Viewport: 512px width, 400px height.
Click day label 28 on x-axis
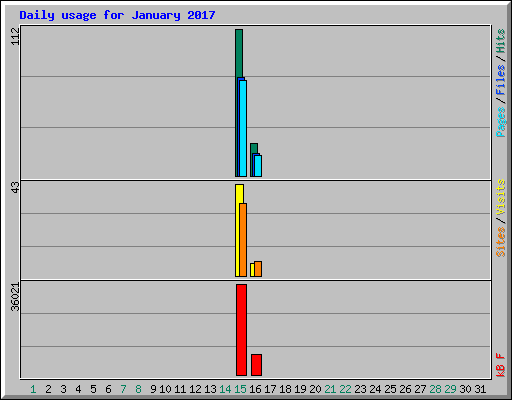point(435,389)
